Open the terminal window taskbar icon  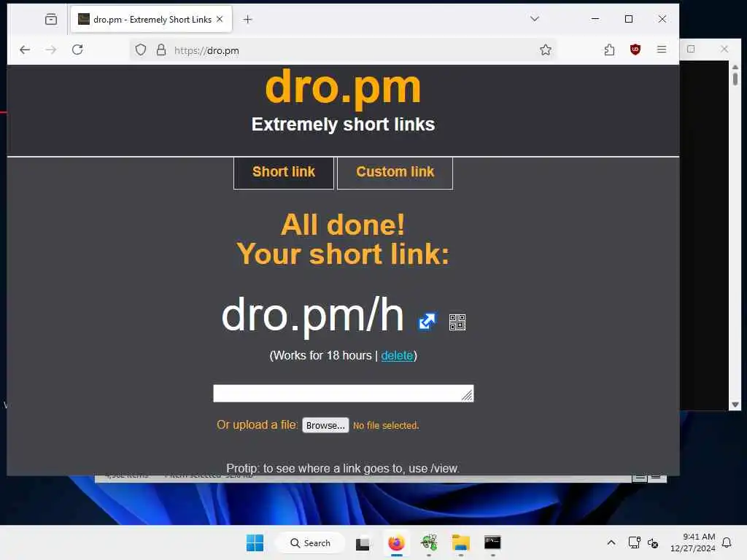click(492, 542)
